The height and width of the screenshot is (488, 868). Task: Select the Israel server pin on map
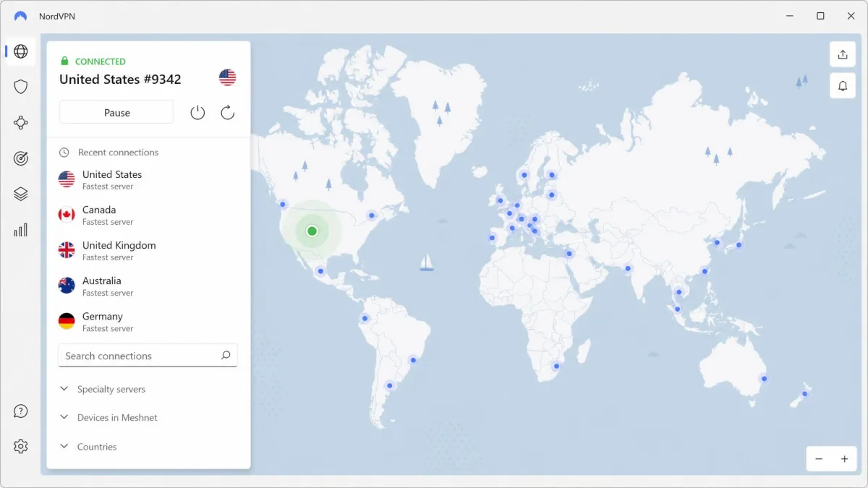pos(569,254)
